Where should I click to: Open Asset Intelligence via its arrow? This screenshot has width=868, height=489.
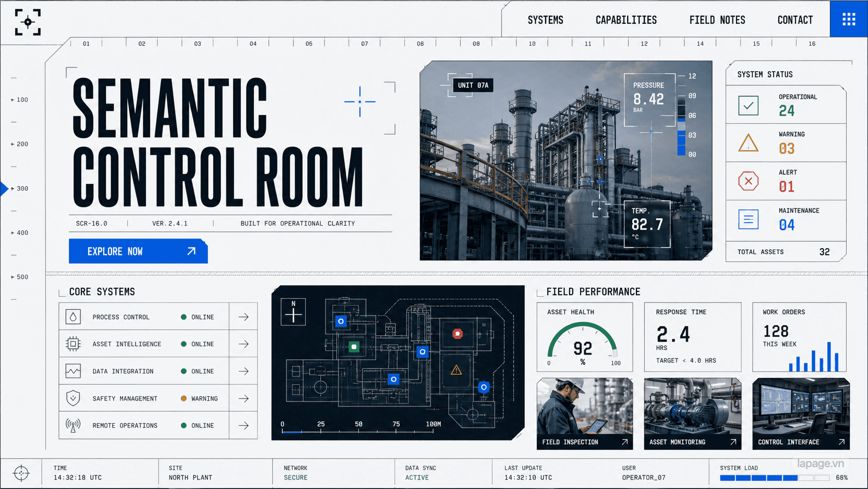click(x=243, y=344)
